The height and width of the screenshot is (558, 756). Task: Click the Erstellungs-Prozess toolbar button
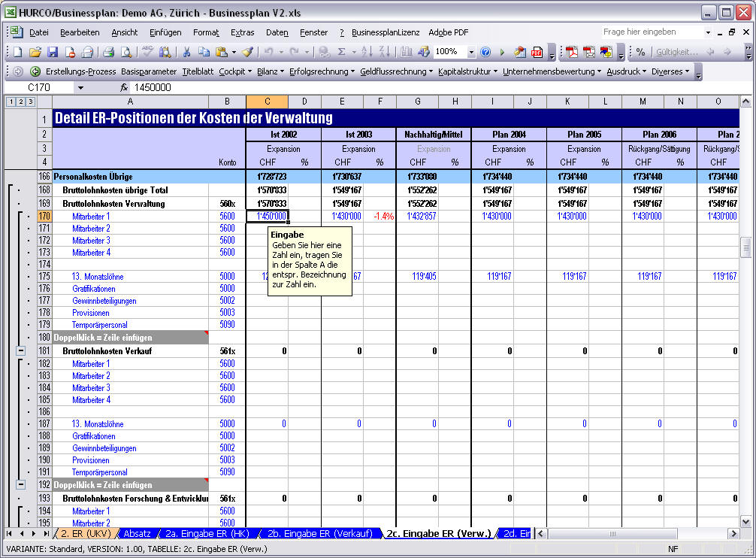coord(81,71)
